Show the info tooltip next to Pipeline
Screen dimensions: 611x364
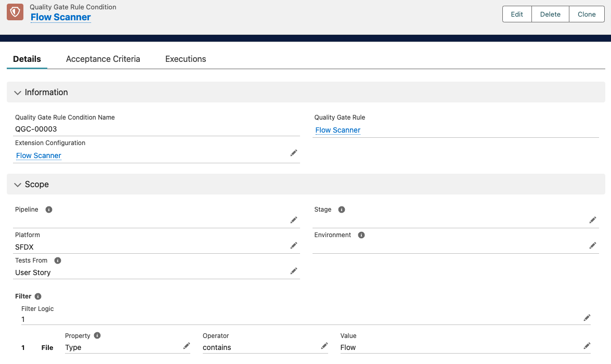coord(49,210)
